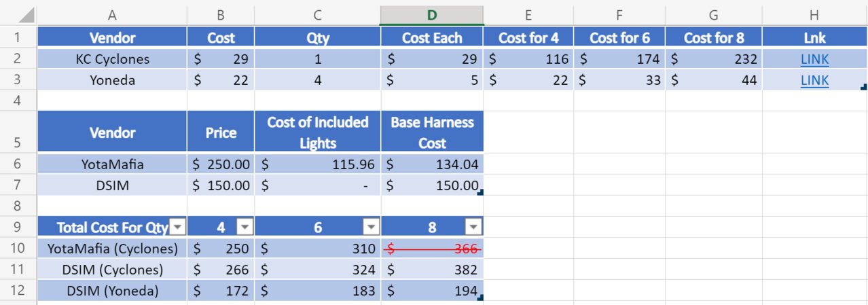Open the Total Cost For Qty filter dropdown
The height and width of the screenshot is (305, 868).
click(177, 228)
